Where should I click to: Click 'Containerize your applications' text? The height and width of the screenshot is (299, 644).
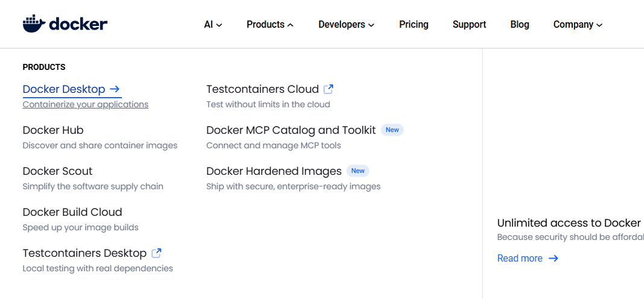[86, 104]
